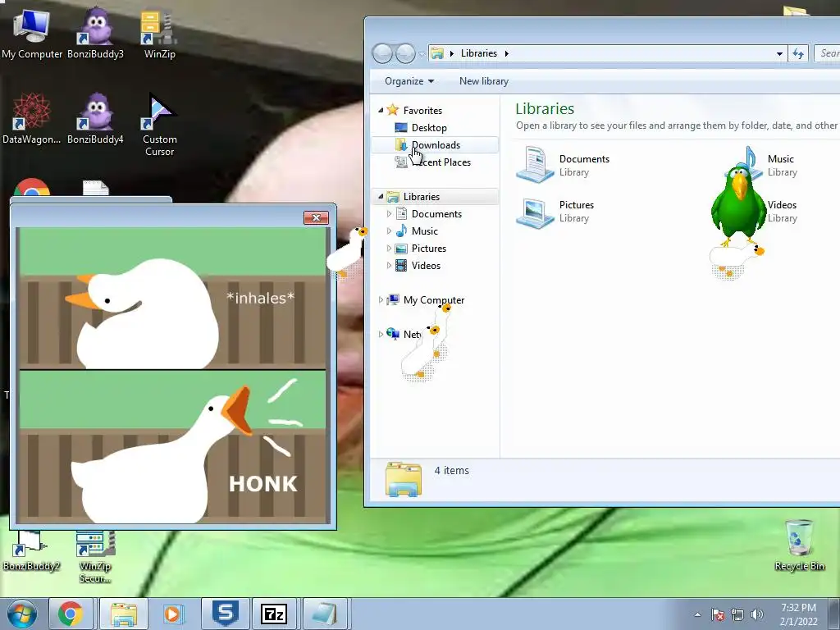Click the Explorer Forward button
Screen dimensions: 840x630
[x=405, y=53]
